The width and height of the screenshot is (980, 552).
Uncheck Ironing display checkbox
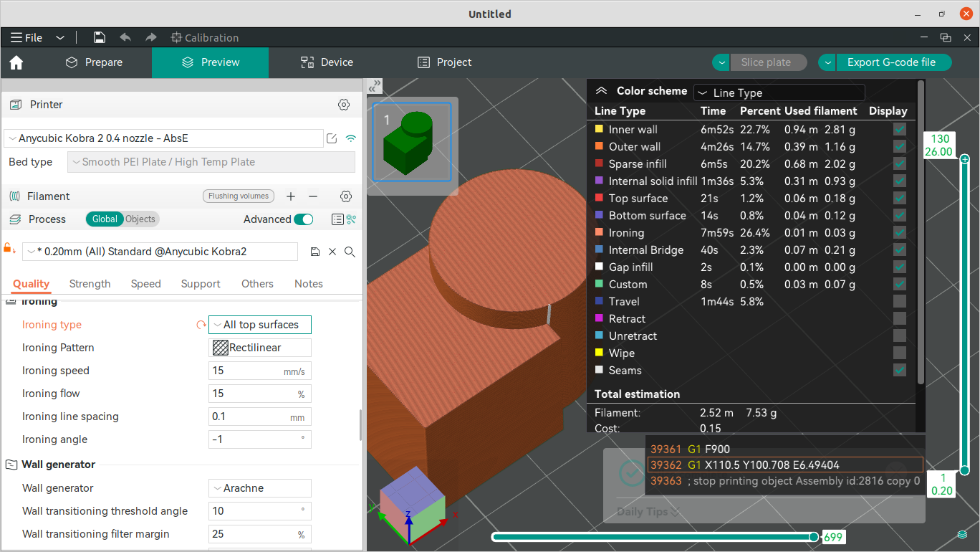[x=900, y=233]
